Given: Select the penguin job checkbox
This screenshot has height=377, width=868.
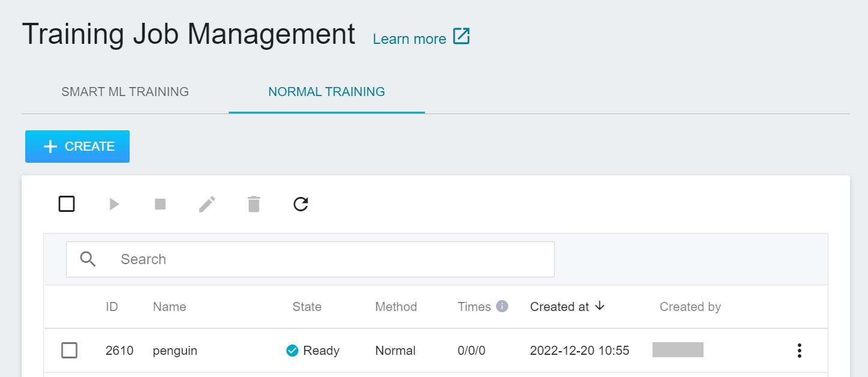Looking at the screenshot, I should point(70,351).
